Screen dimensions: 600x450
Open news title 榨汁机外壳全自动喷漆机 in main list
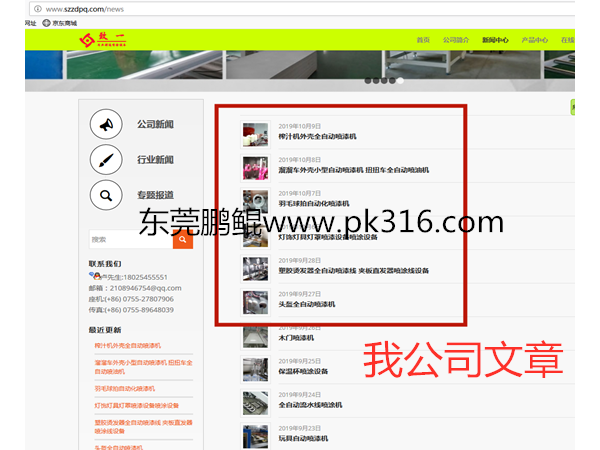[317, 136]
